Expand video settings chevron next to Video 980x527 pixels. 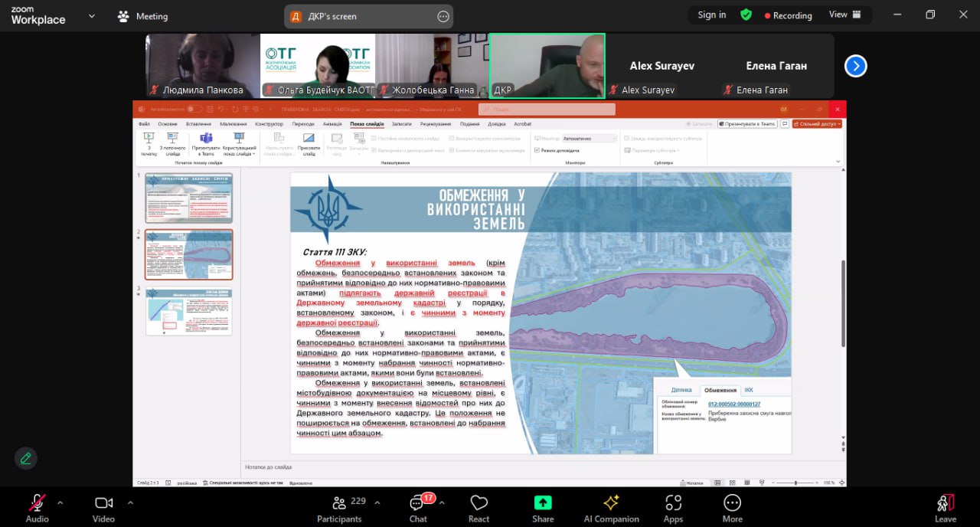pos(130,503)
